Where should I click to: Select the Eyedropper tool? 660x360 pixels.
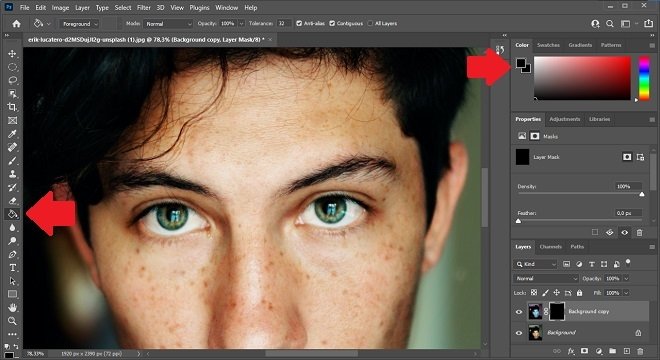pos(12,134)
